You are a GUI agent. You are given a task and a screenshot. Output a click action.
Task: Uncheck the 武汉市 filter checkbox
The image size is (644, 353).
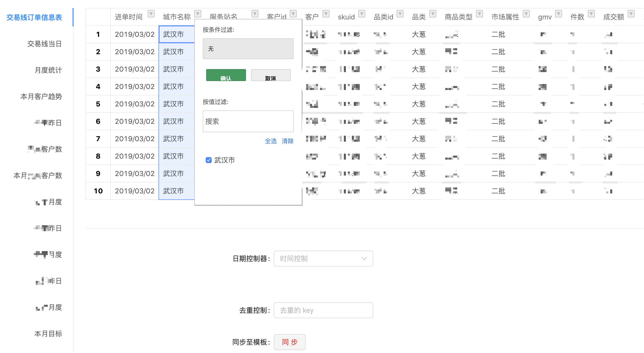(x=208, y=160)
